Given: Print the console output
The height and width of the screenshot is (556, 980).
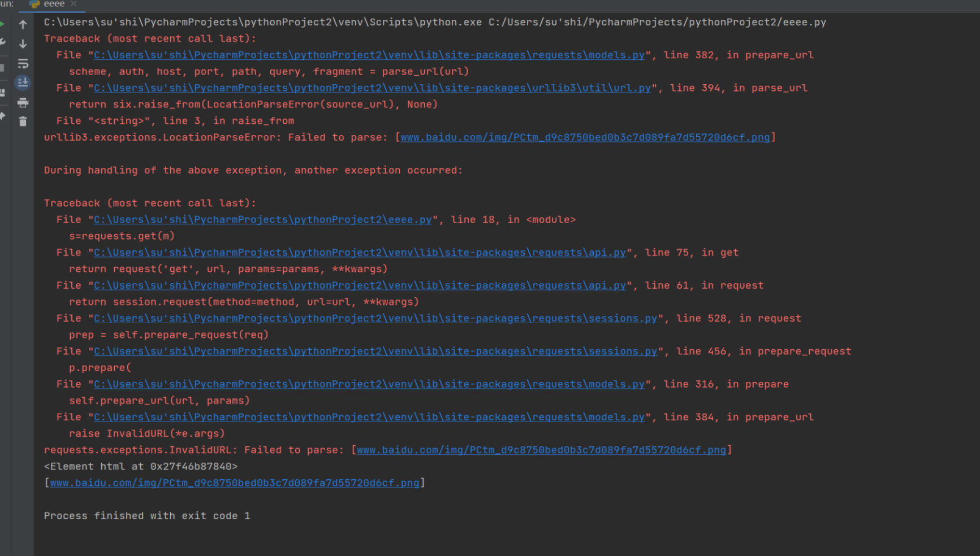Looking at the screenshot, I should tap(23, 102).
